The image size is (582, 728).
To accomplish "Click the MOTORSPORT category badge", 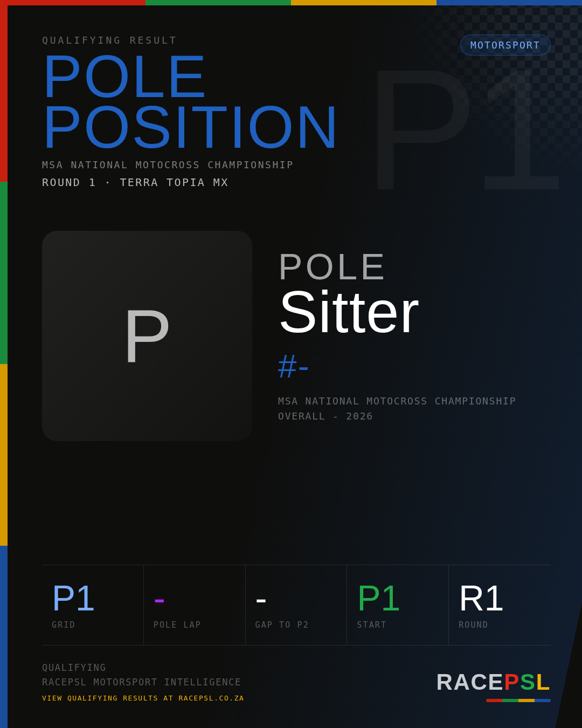I will click(505, 45).
